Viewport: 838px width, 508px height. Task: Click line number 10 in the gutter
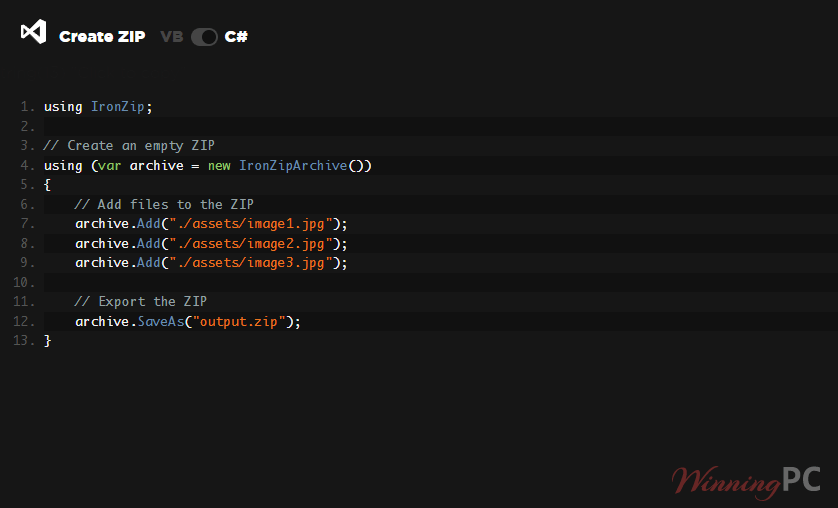tap(24, 282)
